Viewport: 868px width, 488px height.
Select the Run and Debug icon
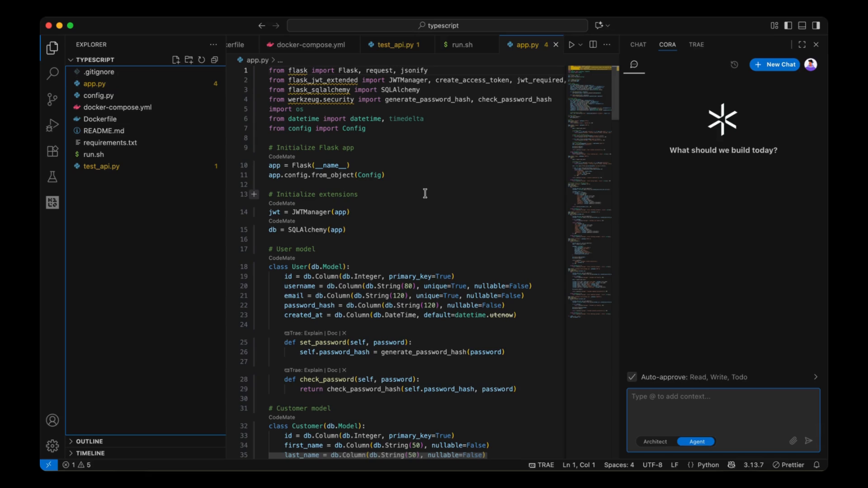click(52, 125)
